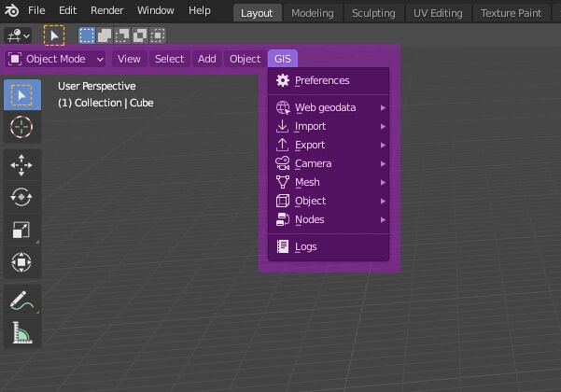Select the Scale tool

click(x=21, y=230)
